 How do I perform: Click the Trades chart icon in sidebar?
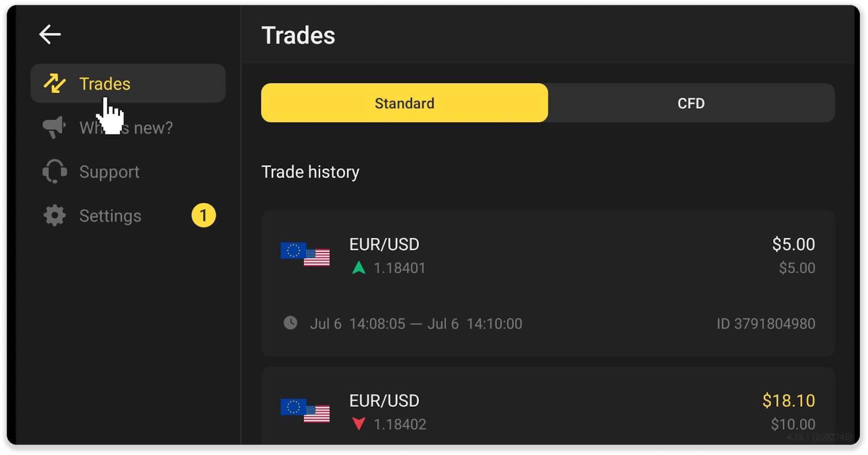coord(53,83)
